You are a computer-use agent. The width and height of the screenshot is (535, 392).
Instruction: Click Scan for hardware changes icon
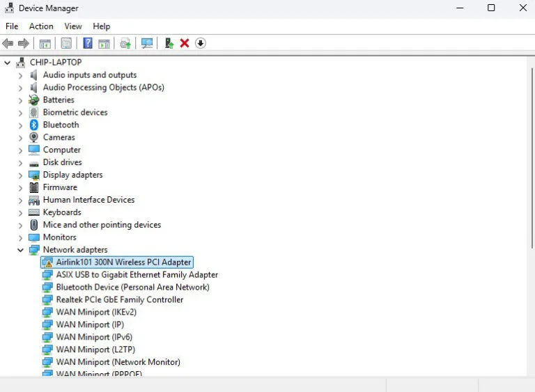pos(147,43)
